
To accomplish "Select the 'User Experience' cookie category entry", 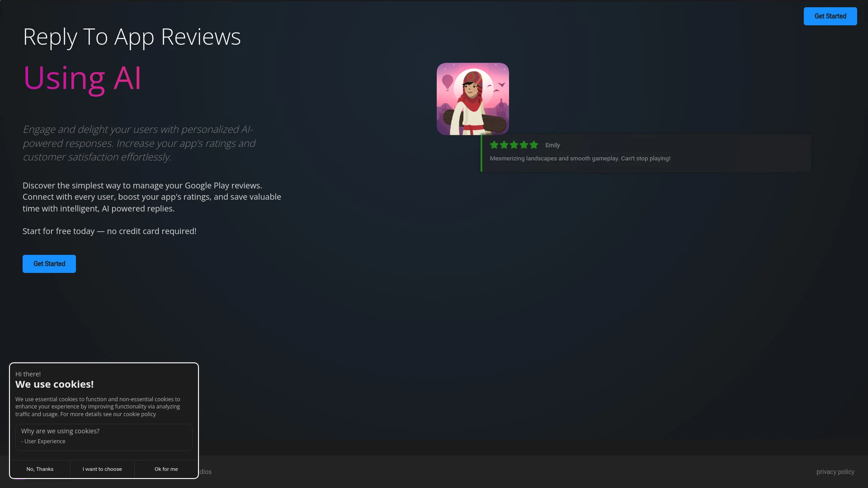I will click(43, 441).
